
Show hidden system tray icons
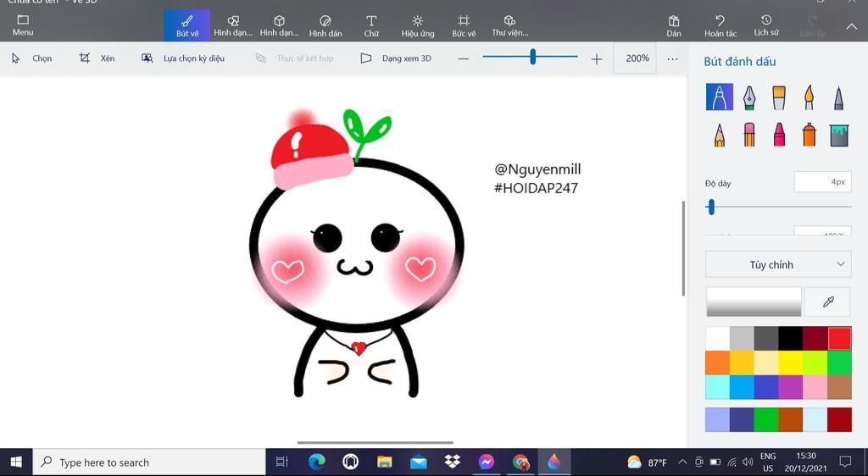point(682,462)
